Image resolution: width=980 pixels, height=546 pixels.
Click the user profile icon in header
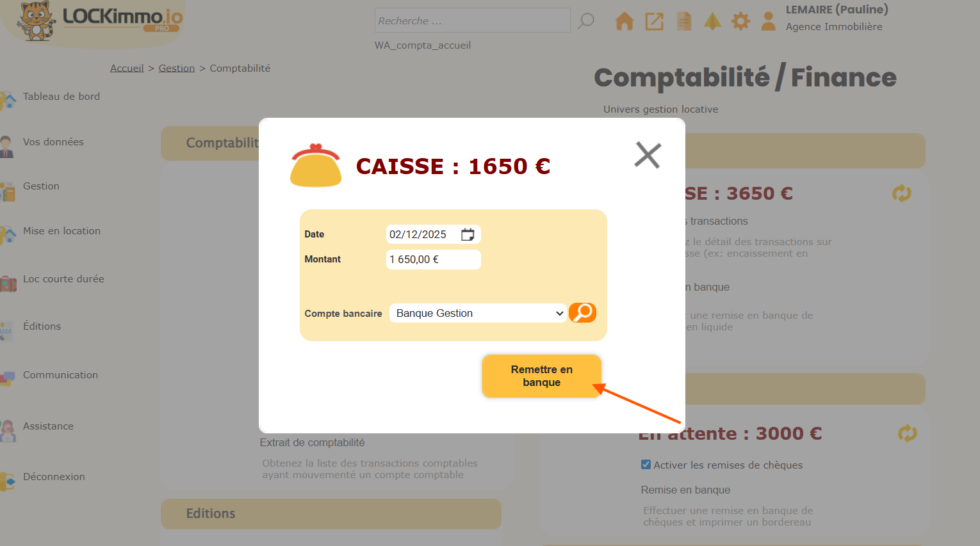tap(768, 21)
